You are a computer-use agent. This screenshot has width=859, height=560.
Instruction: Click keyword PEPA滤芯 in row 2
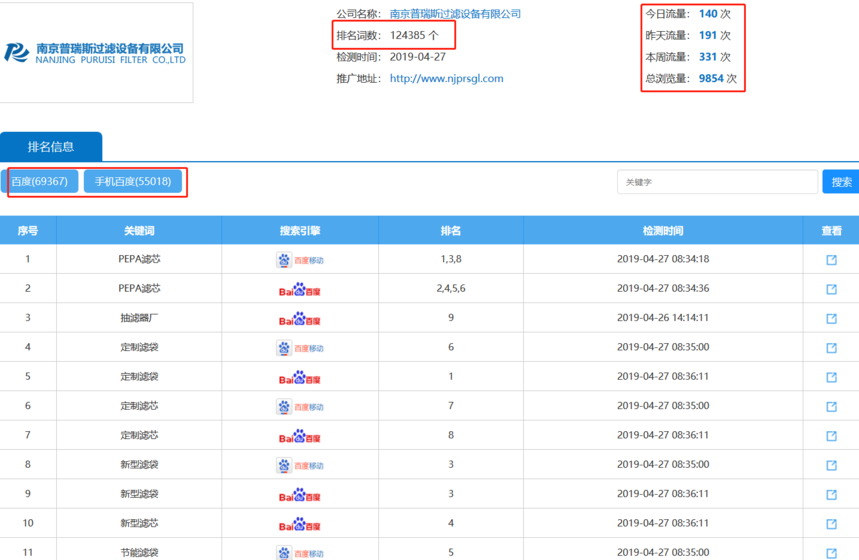point(139,288)
